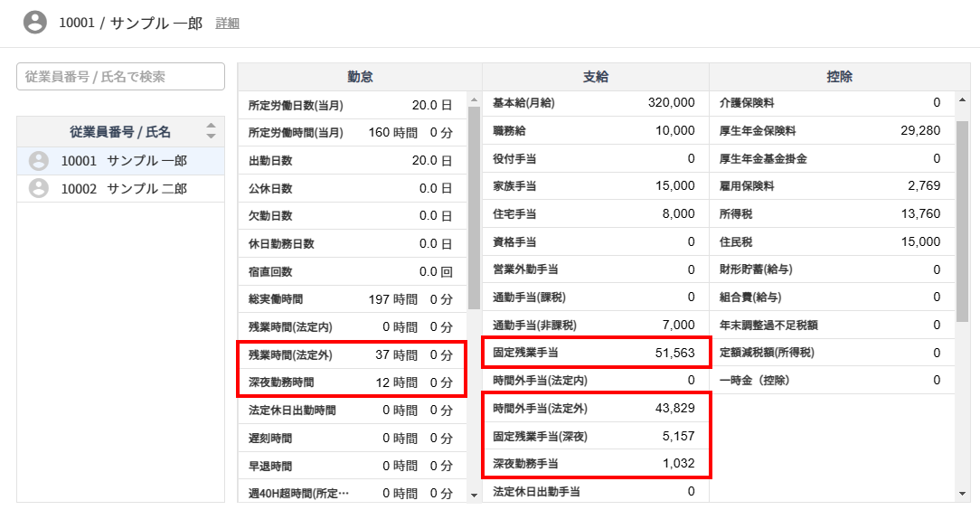Click the 深夜勤務手当 row

(596, 463)
